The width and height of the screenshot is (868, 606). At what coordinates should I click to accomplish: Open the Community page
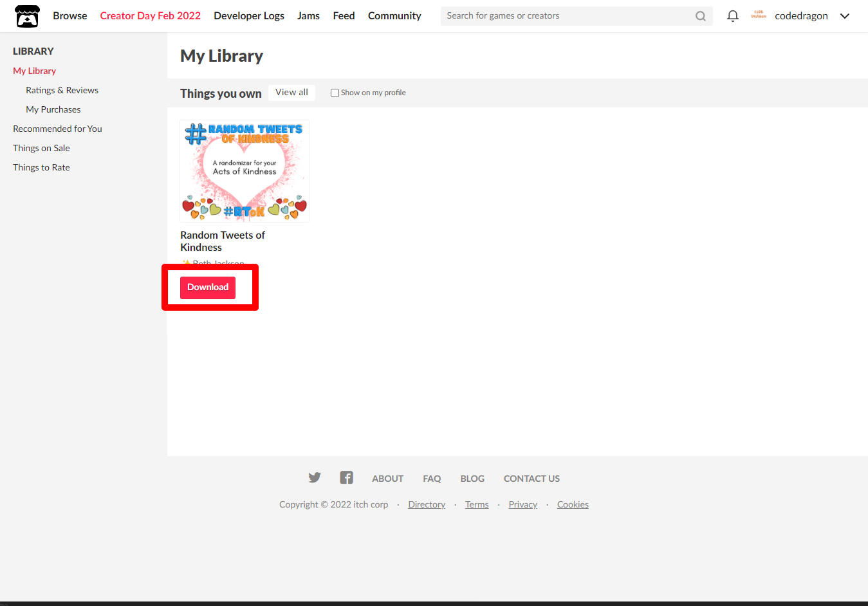point(394,16)
